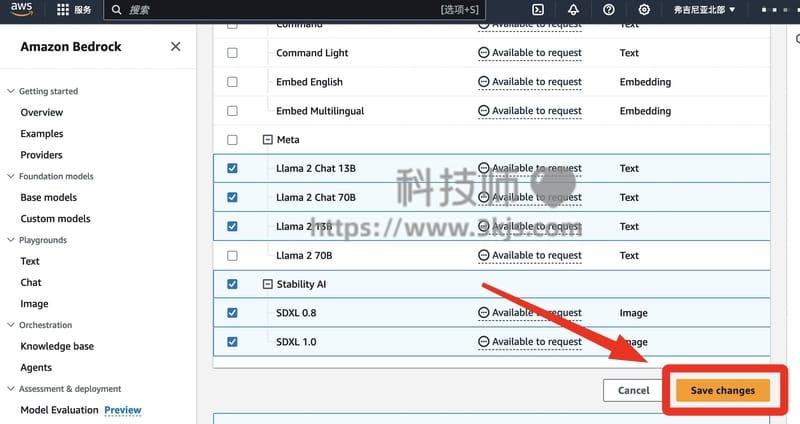This screenshot has width=800, height=424.
Task: Close the Amazon Bedrock side panel
Action: (x=176, y=46)
